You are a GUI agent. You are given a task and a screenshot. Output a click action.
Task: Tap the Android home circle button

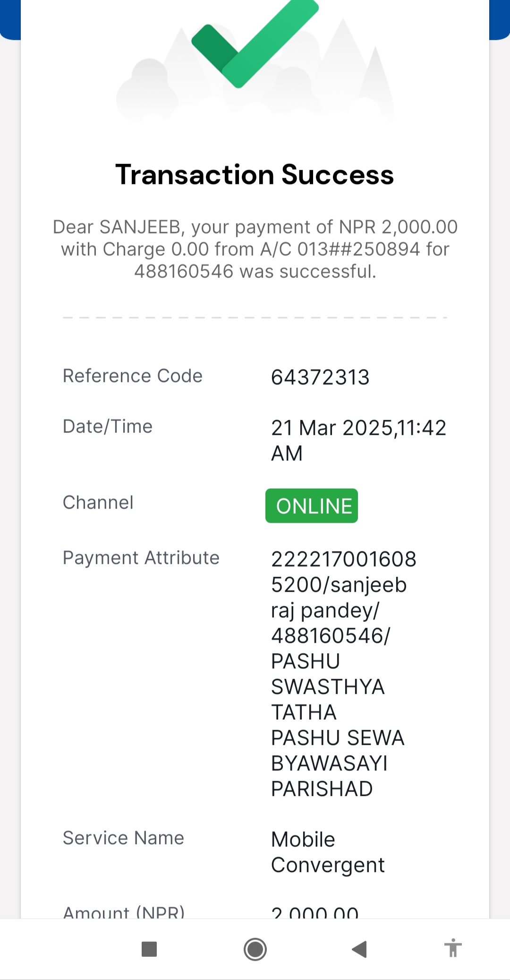tap(255, 949)
